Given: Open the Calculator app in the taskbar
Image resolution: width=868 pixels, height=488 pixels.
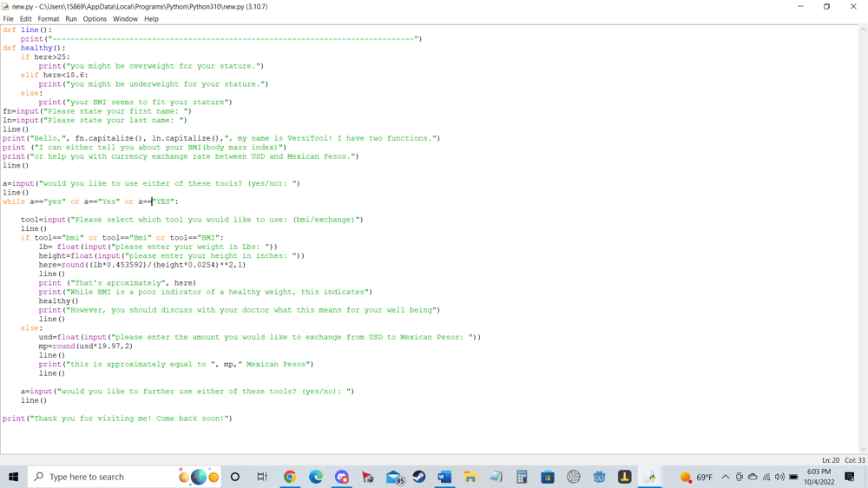Looking at the screenshot, I should 522,477.
